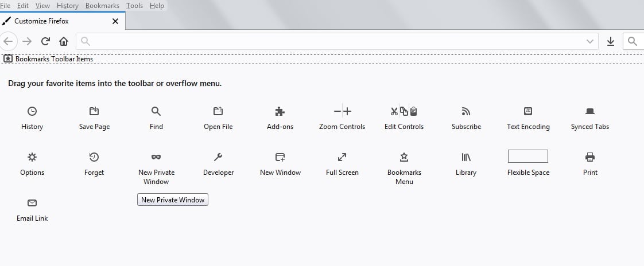
Task: Click the "Edit Controls" label
Action: pyautogui.click(x=404, y=127)
